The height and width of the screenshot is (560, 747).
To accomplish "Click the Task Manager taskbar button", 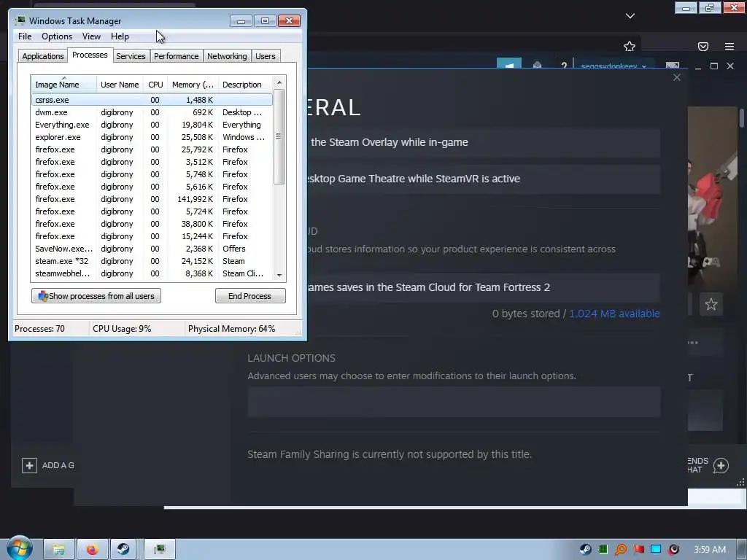I will pyautogui.click(x=160, y=550).
